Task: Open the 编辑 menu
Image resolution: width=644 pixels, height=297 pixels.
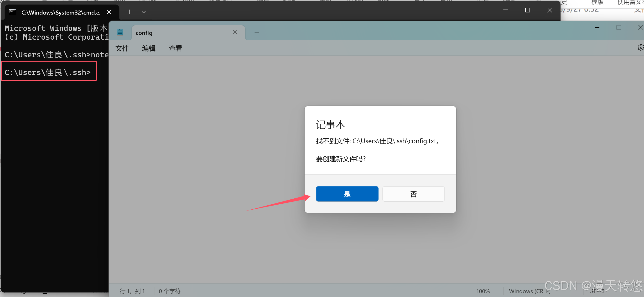Action: (149, 48)
